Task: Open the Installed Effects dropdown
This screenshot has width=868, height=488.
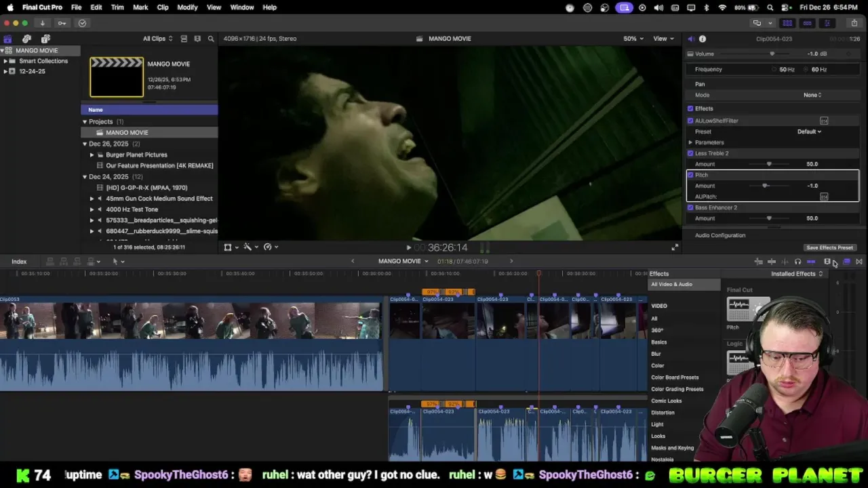Action: (797, 274)
